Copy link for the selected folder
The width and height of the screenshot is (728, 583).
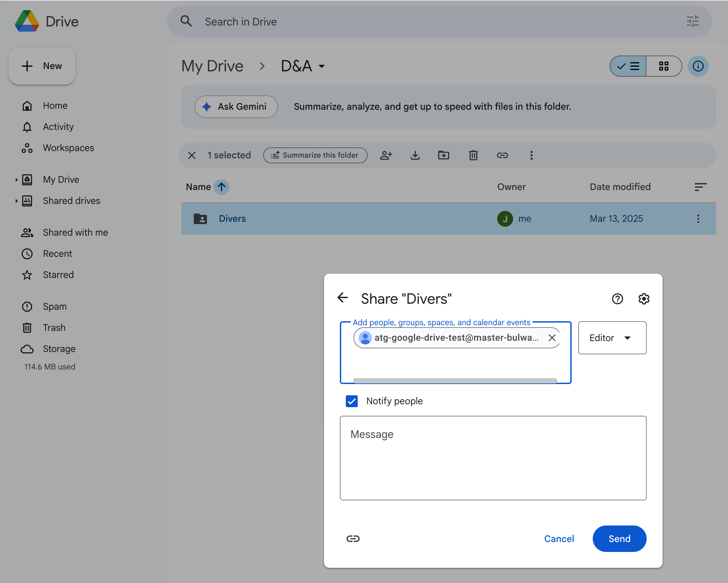click(x=502, y=155)
